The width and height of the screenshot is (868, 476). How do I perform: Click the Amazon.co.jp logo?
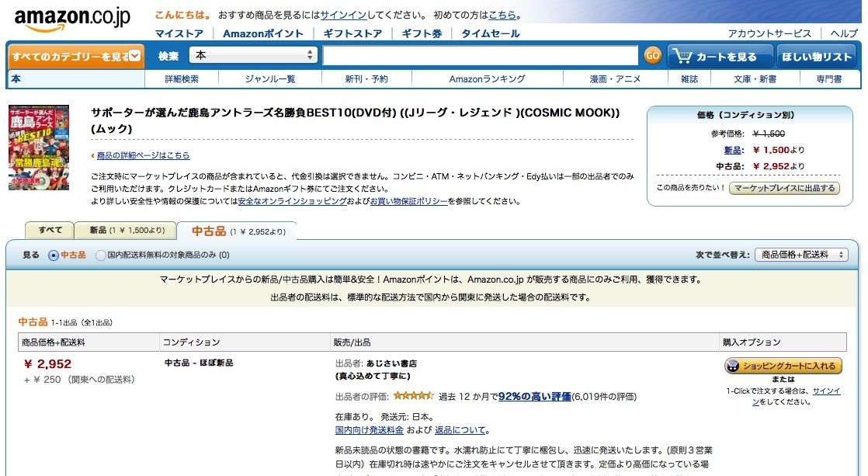tap(72, 19)
